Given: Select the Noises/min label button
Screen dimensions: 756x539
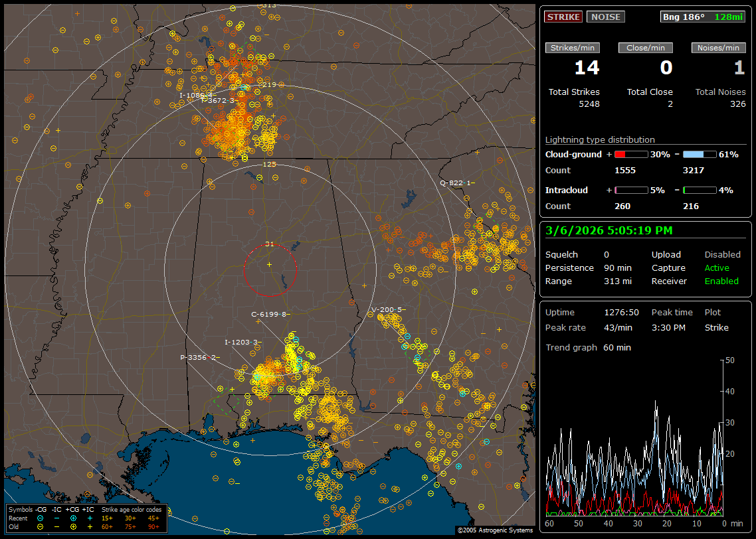Looking at the screenshot, I should click(718, 48).
